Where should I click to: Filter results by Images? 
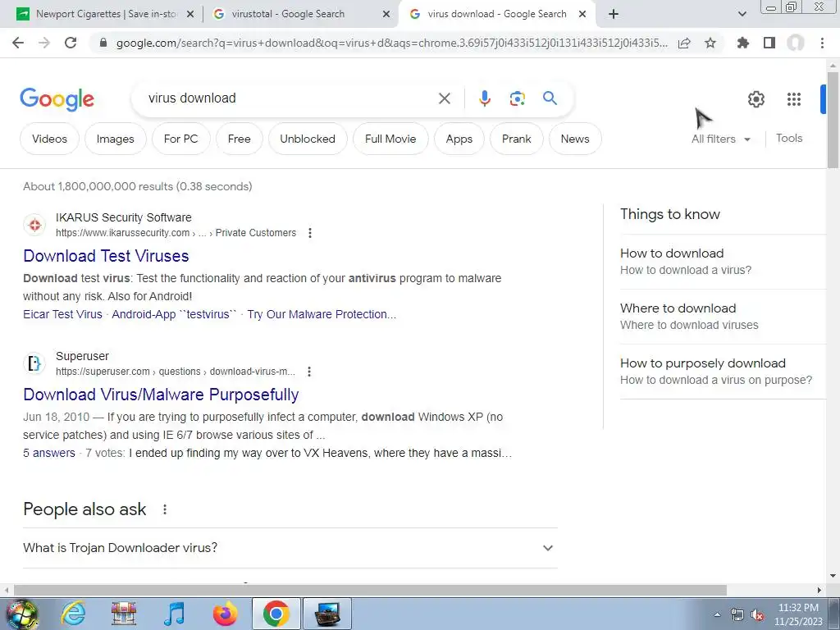point(115,139)
